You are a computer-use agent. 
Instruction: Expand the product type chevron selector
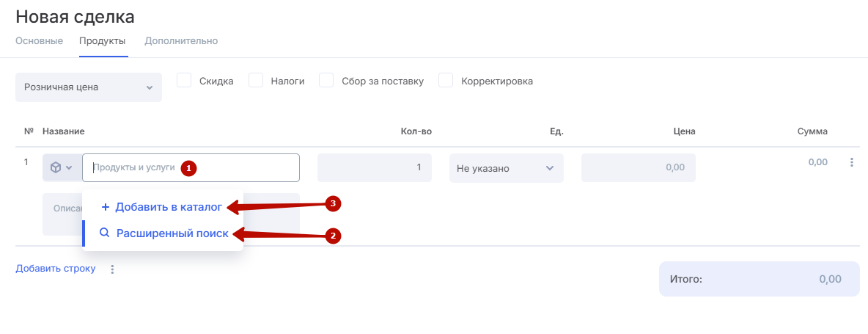point(69,167)
